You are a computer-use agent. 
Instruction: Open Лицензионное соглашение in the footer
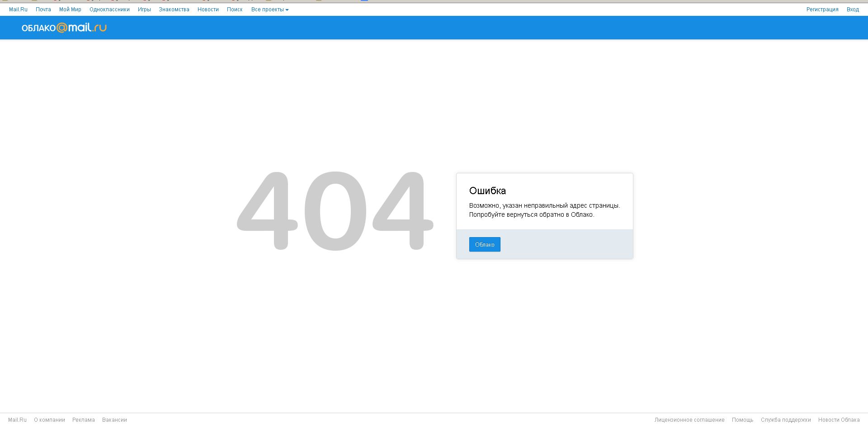(689, 420)
